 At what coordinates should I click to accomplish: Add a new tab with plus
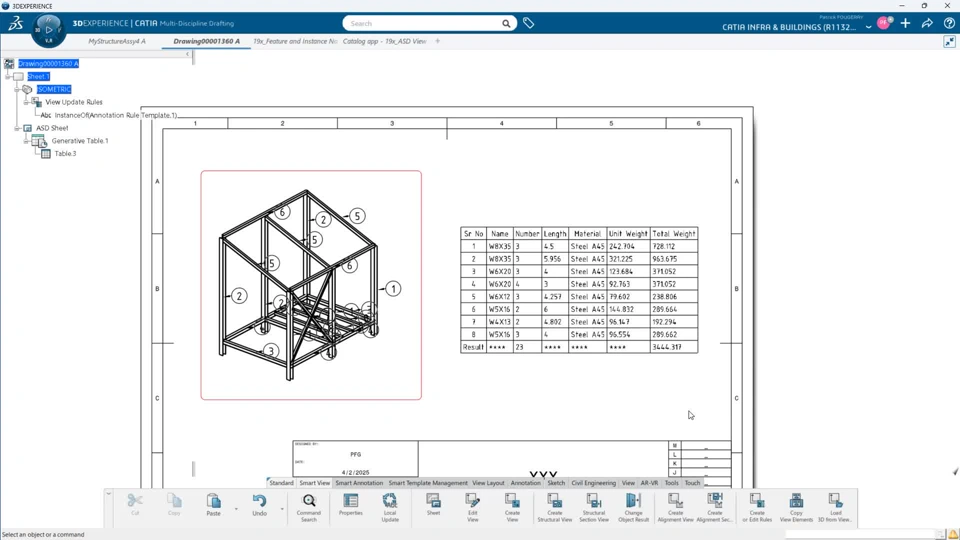tap(438, 41)
